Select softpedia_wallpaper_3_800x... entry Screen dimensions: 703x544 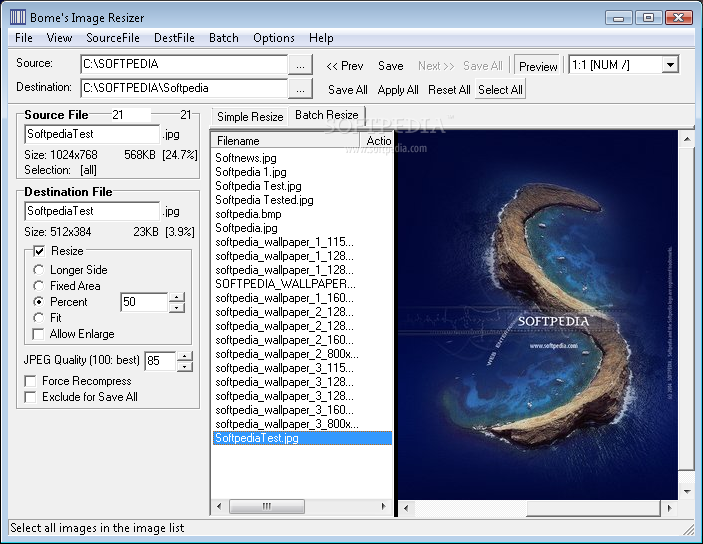tap(287, 424)
